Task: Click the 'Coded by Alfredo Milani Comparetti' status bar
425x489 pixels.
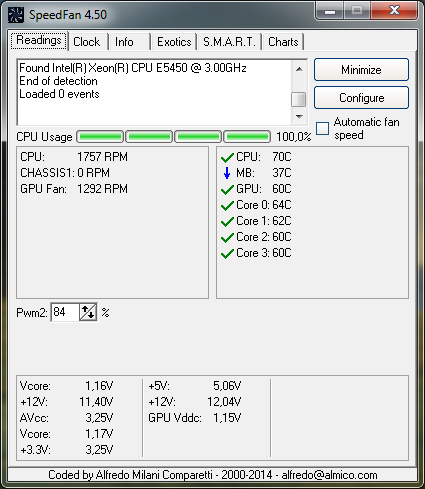Action: pyautogui.click(x=213, y=475)
